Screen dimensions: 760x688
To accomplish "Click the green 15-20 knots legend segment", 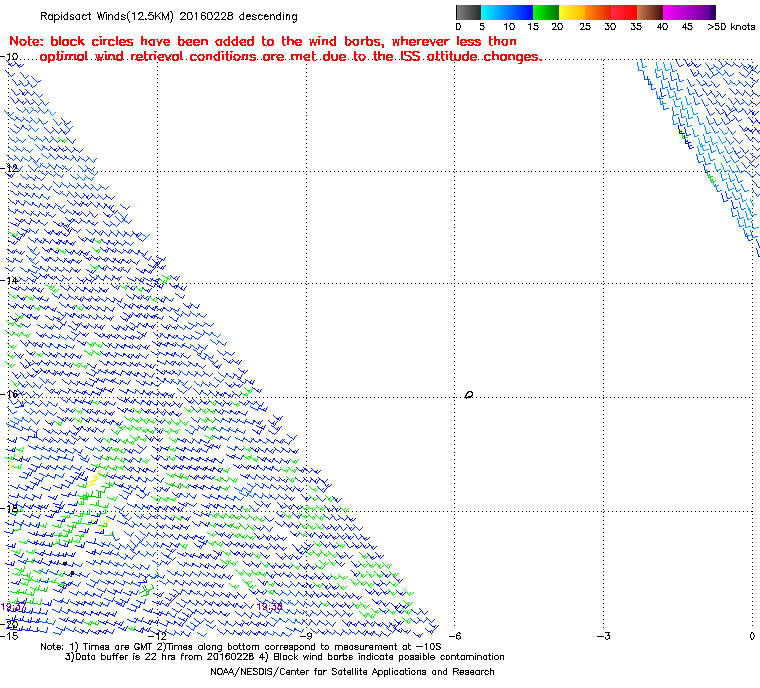I will click(x=546, y=12).
